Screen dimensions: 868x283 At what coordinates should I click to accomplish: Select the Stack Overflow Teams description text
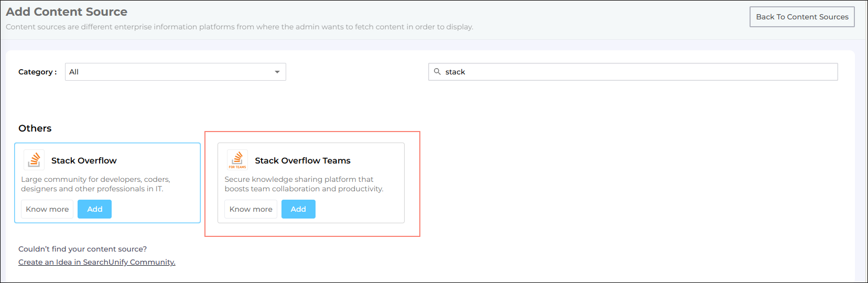pyautogui.click(x=303, y=184)
